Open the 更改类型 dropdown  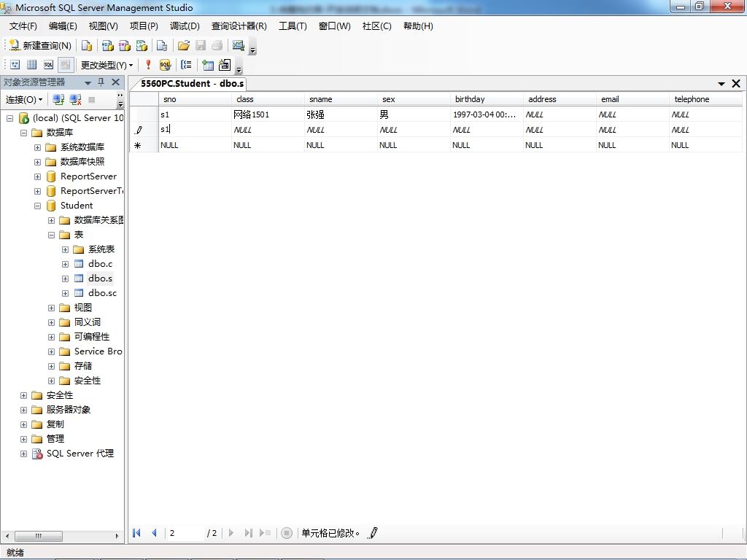click(x=107, y=65)
